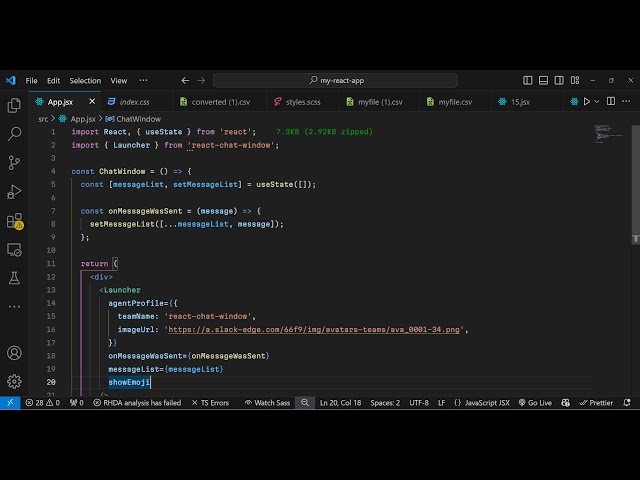
Task: Click the Manage gear icon
Action: click(14, 381)
